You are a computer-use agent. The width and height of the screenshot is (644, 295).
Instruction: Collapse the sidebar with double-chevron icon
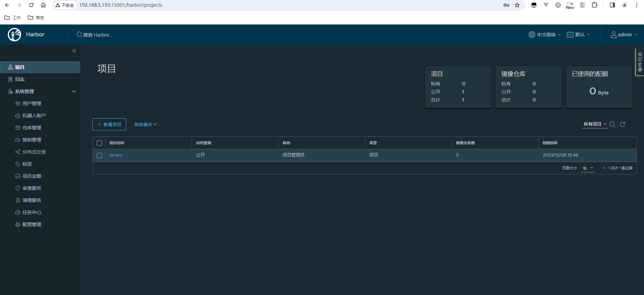74,51
